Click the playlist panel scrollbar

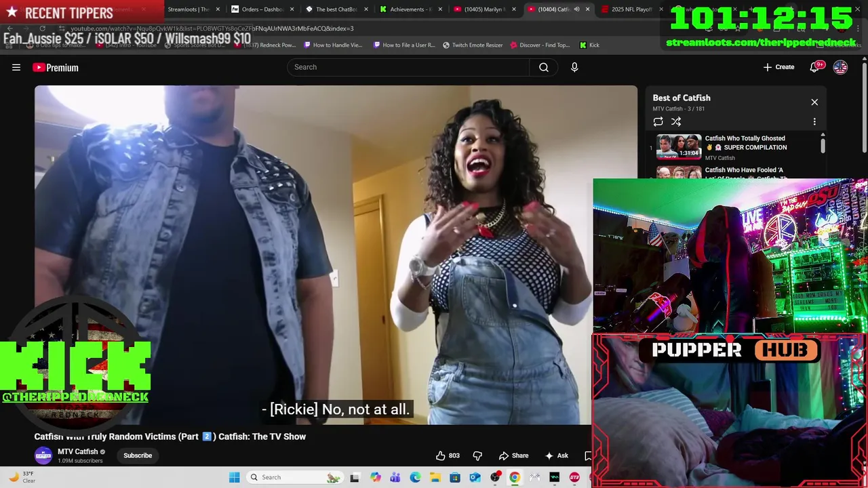[823, 146]
